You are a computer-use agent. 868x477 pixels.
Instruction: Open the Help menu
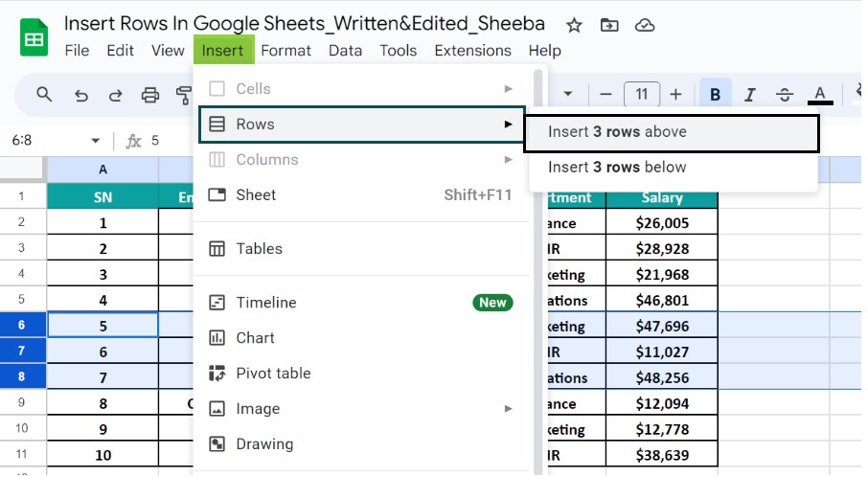tap(545, 51)
